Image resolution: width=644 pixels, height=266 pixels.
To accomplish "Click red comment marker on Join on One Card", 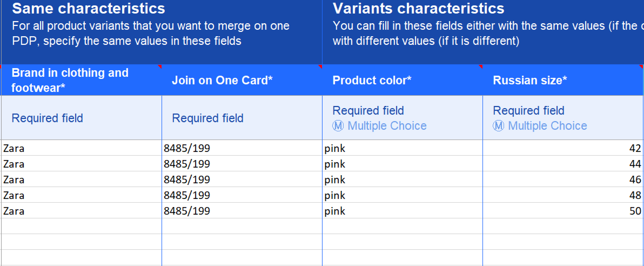I will pos(320,66).
